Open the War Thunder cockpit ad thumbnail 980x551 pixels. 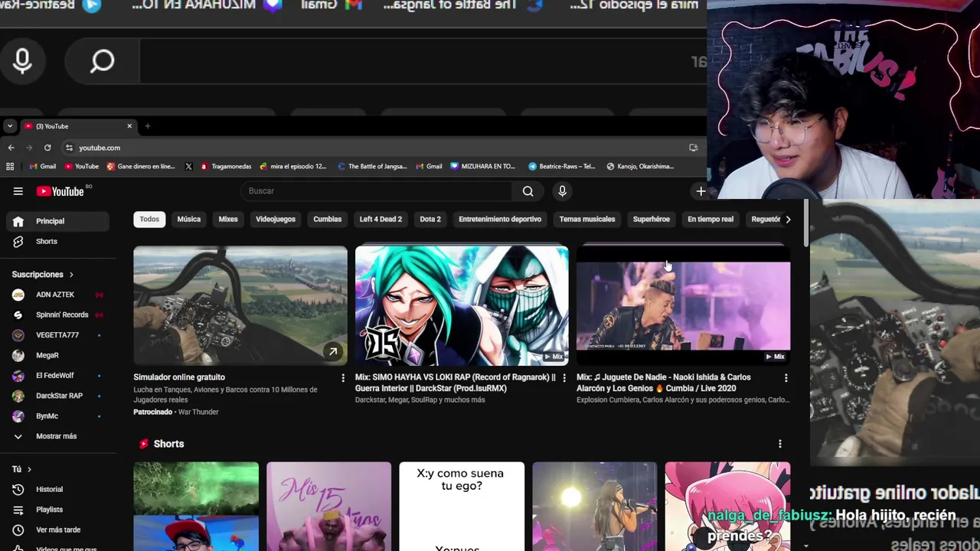240,305
